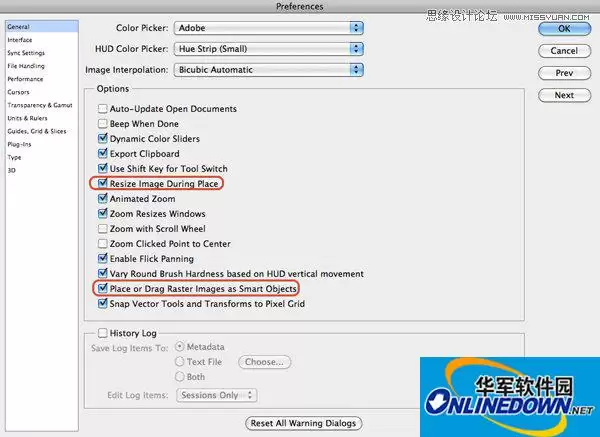
Task: Go to Guides, Grid & Slices preferences
Action: [x=37, y=131]
